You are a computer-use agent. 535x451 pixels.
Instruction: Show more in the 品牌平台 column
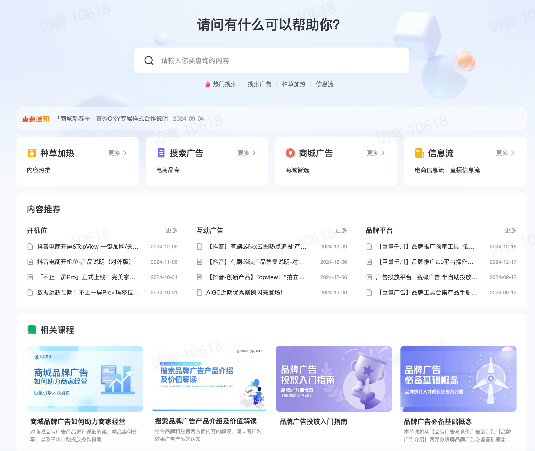point(510,231)
